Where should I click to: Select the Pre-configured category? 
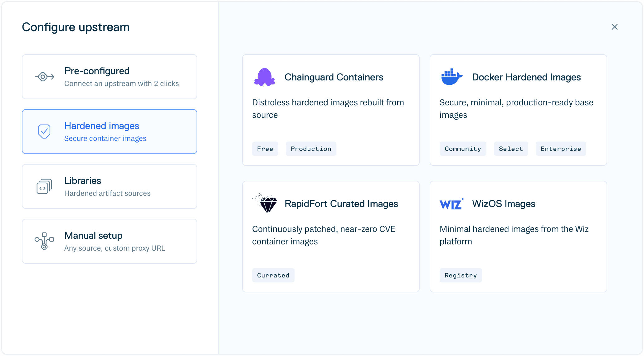[x=110, y=77]
